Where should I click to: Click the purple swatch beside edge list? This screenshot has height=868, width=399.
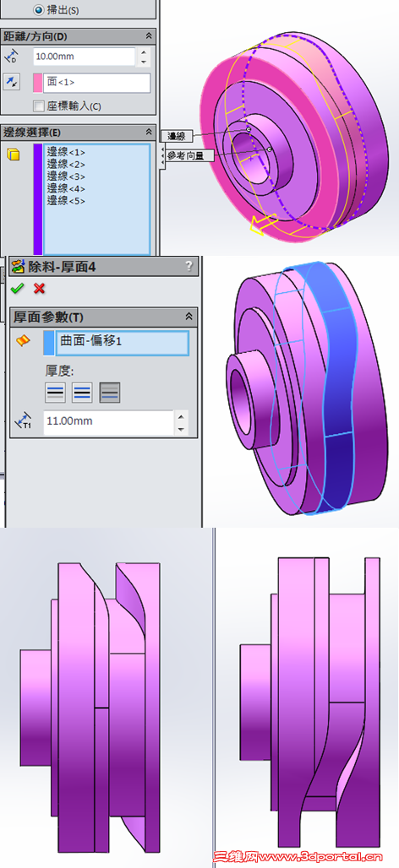pos(38,198)
